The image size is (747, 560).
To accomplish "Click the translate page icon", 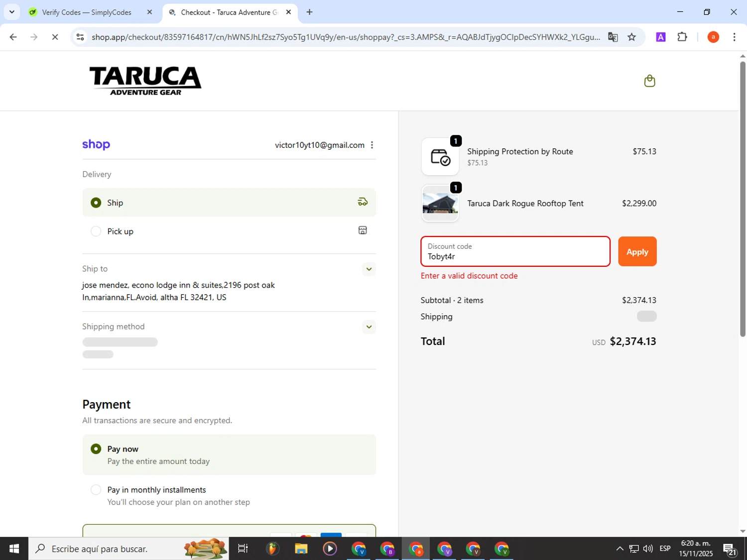I will 613,37.
